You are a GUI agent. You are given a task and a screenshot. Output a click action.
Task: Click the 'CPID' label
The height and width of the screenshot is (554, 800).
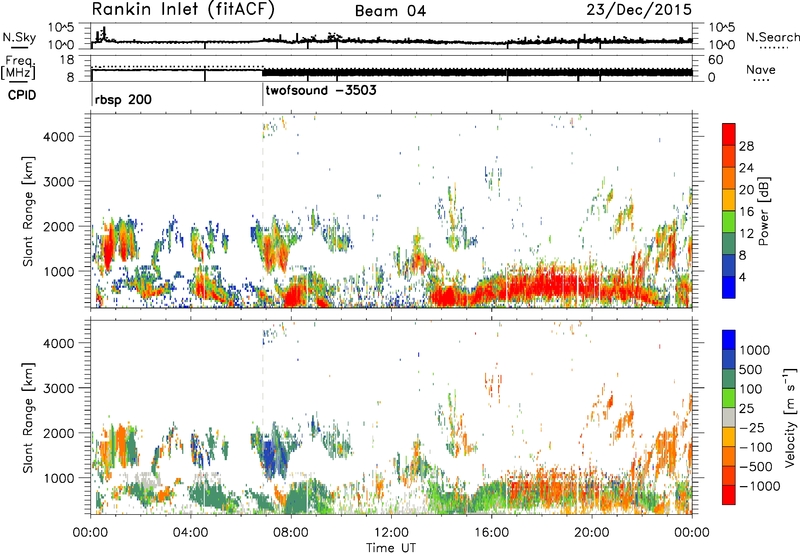[22, 95]
